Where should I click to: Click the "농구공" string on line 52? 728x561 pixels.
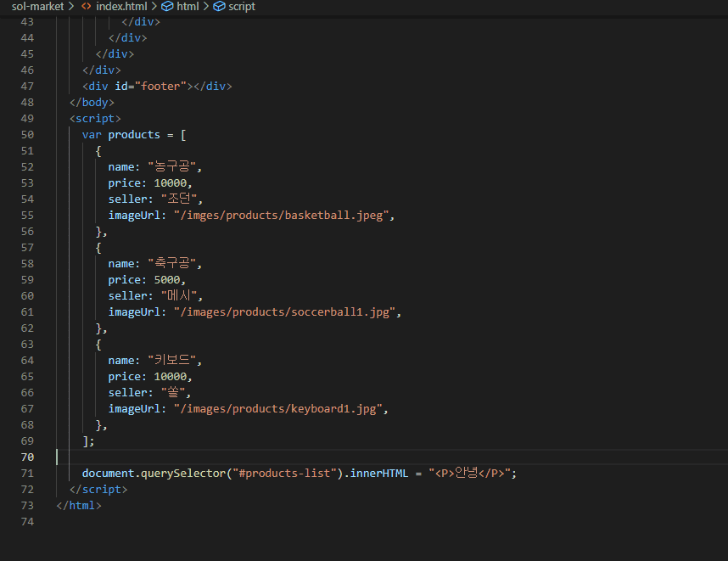click(x=171, y=166)
